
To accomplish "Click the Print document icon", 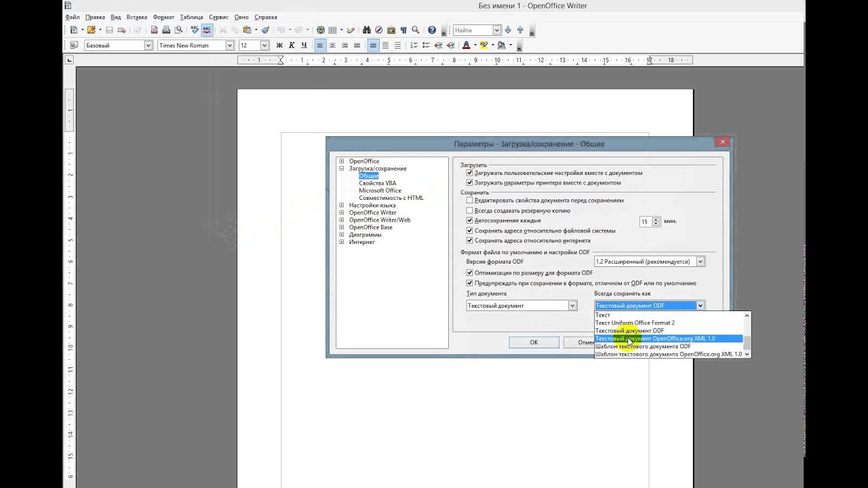I will pos(166,30).
